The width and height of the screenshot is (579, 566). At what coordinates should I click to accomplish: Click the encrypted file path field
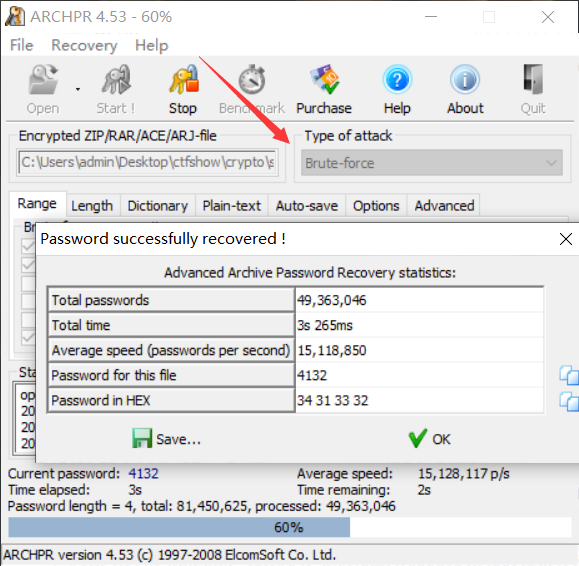click(147, 162)
